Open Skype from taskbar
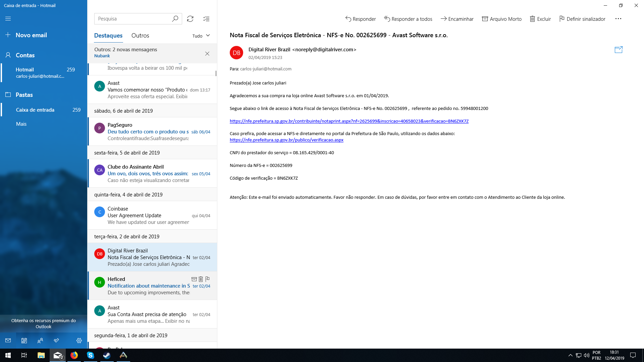 coord(91,355)
